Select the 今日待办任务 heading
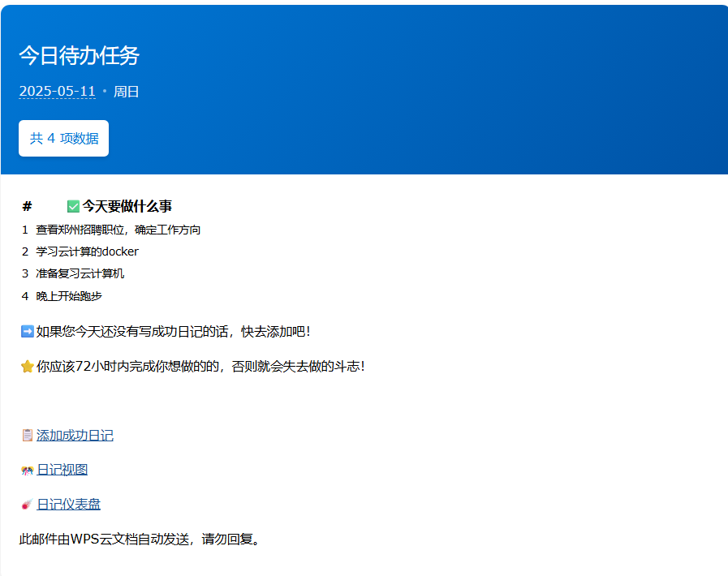This screenshot has height=576, width=728. pyautogui.click(x=80, y=55)
